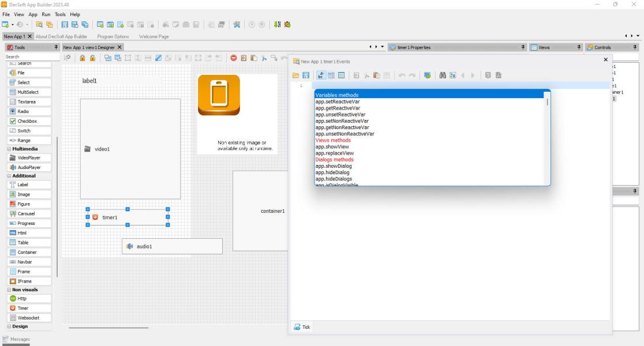Select the Checkbox control in Tools list
This screenshot has height=346, width=644.
29,121
